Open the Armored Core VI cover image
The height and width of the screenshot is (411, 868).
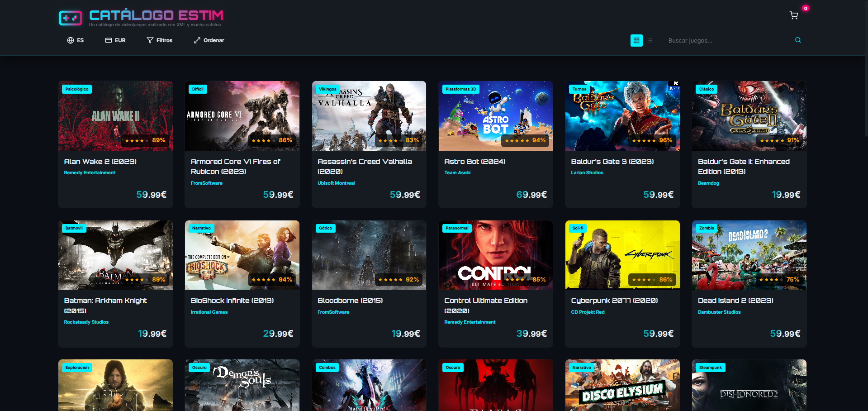click(242, 116)
